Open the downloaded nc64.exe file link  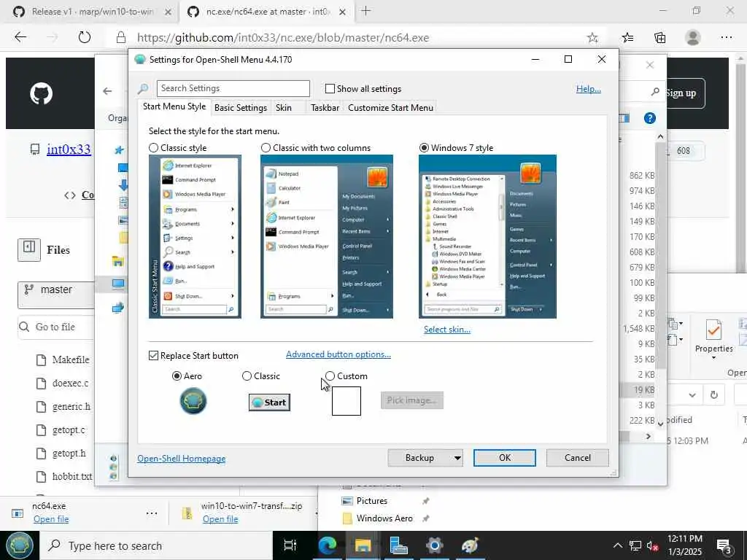51,519
